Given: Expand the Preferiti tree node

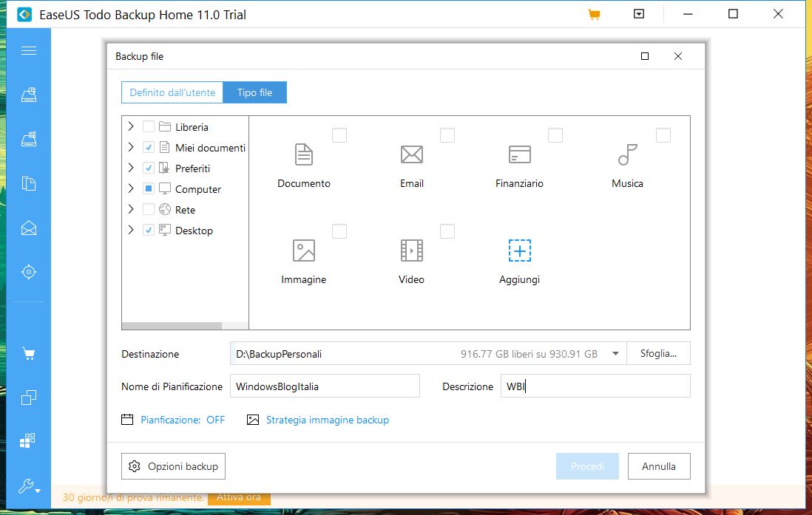Looking at the screenshot, I should (x=130, y=168).
